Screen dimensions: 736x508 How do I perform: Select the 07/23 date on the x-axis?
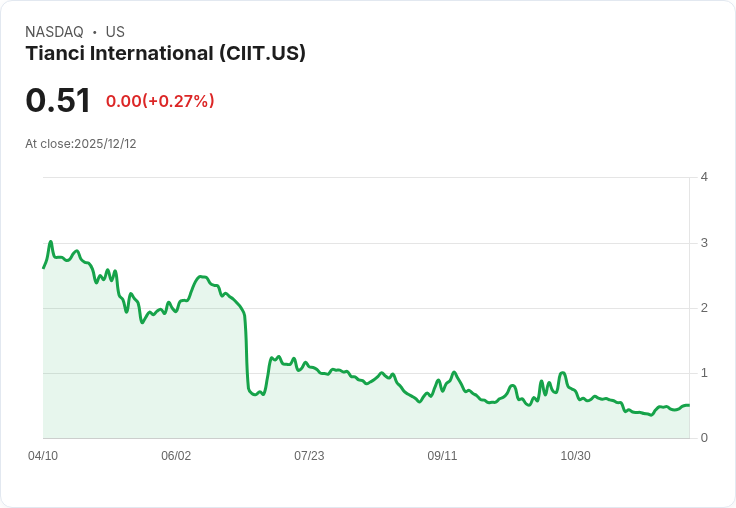[x=309, y=456]
